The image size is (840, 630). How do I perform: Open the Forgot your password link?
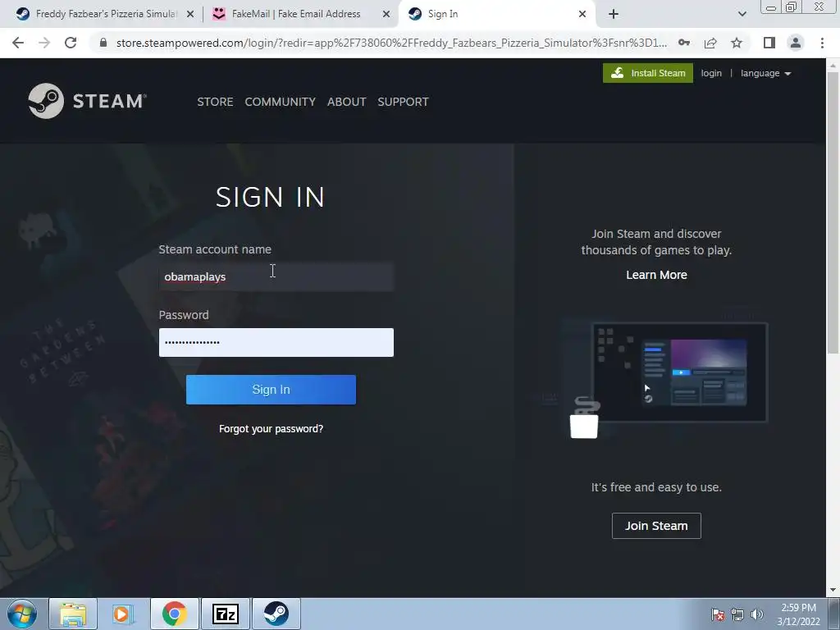[271, 428]
